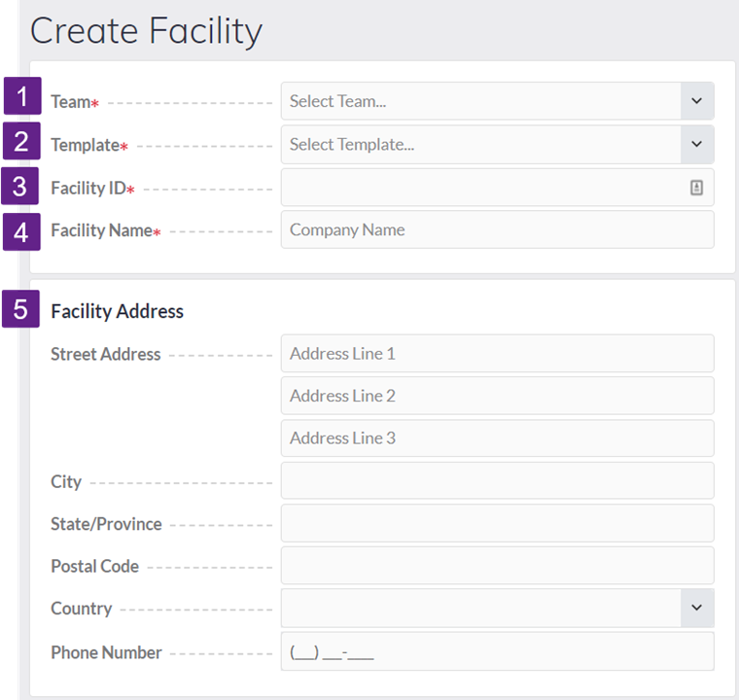The width and height of the screenshot is (739, 700).
Task: Click the Team label text
Action: click(71, 102)
